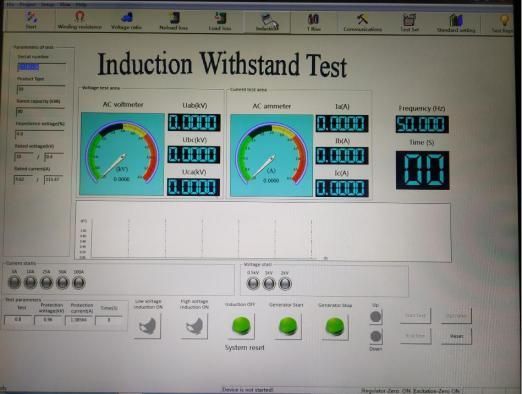Click the green Generator Start button

pos(288,326)
